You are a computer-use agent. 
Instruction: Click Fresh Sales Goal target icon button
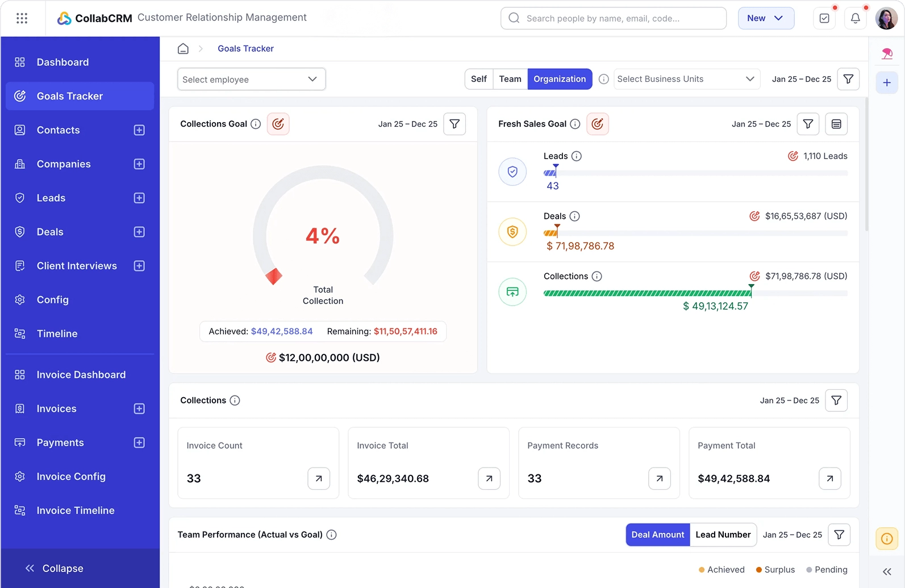[598, 124]
